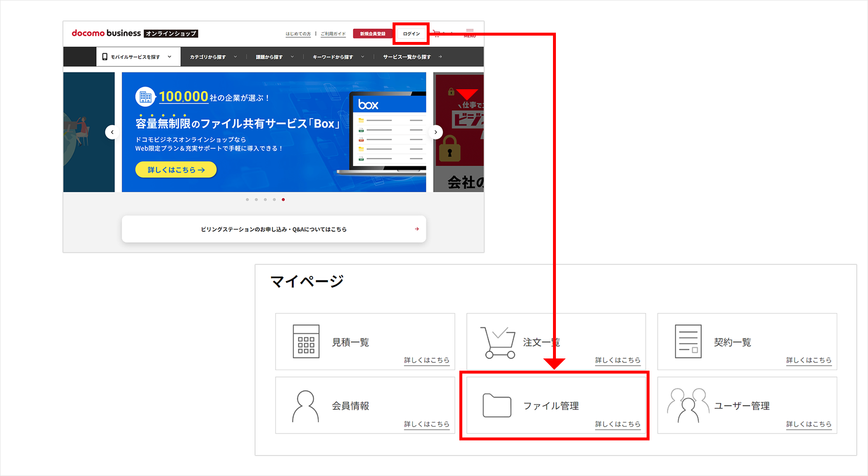The height and width of the screenshot is (476, 868).
Task: Open 詳しくはこちら under ユーザー管理
Action: click(809, 424)
